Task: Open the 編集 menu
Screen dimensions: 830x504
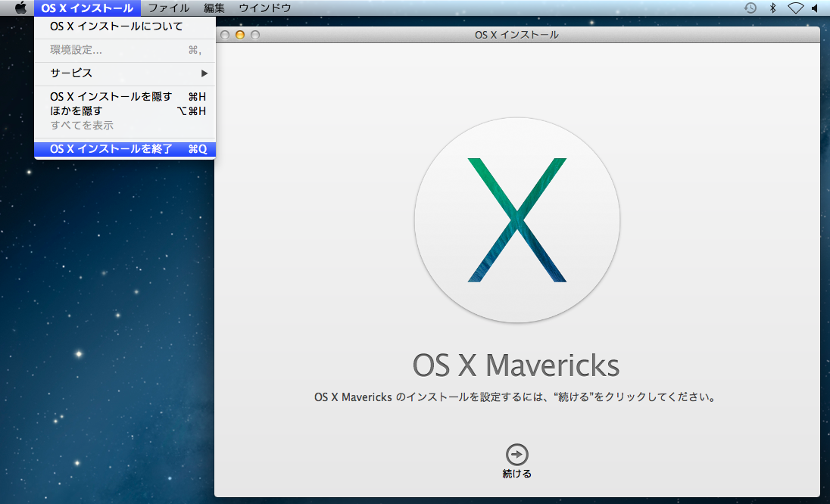Action: click(x=214, y=8)
